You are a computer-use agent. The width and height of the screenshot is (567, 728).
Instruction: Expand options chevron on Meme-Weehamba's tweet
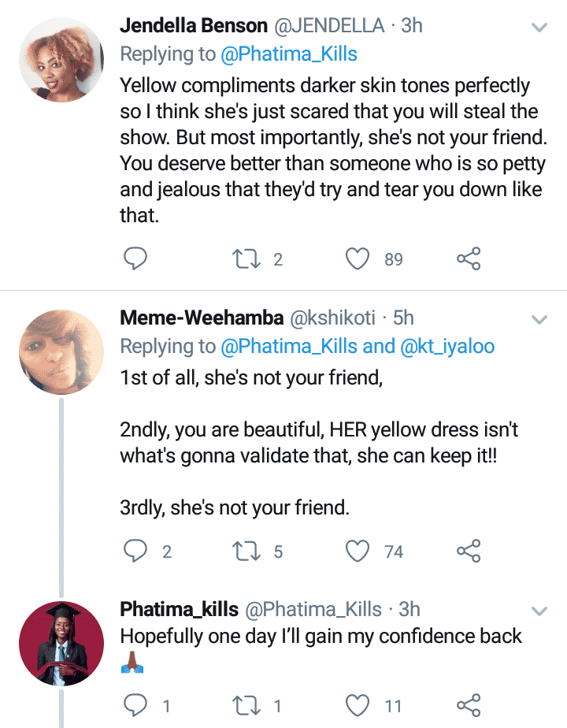coord(539,320)
